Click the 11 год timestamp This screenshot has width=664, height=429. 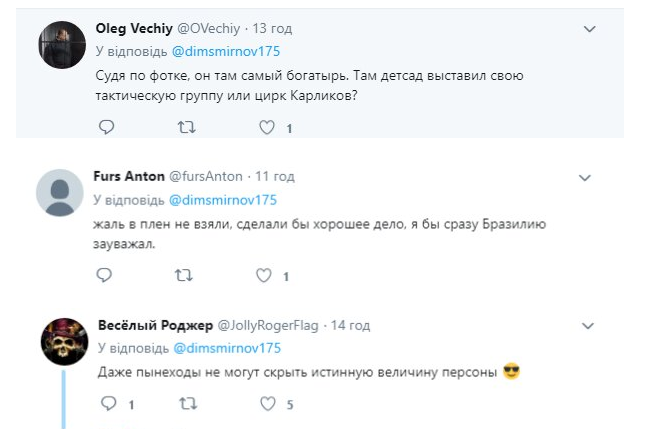(x=274, y=177)
